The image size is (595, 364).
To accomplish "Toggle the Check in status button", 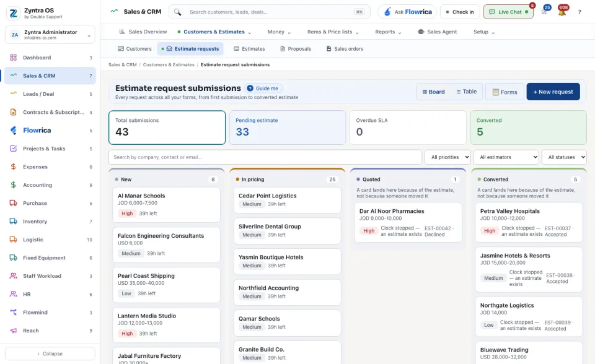I will [x=460, y=12].
